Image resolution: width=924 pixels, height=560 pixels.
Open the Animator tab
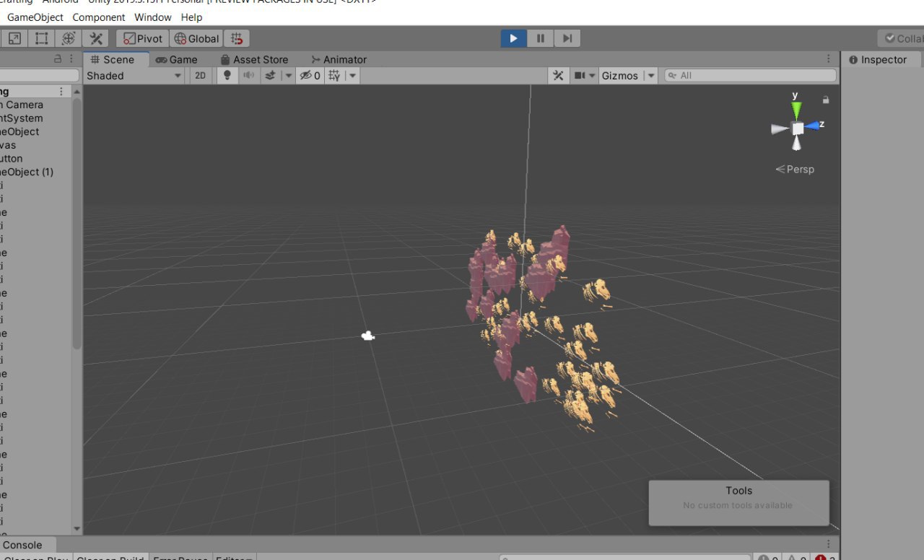pos(339,59)
